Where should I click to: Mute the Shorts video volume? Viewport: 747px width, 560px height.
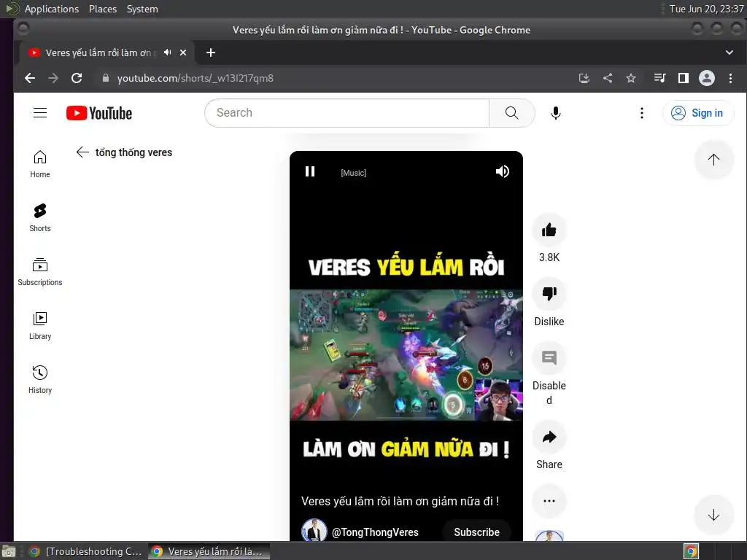pos(502,171)
